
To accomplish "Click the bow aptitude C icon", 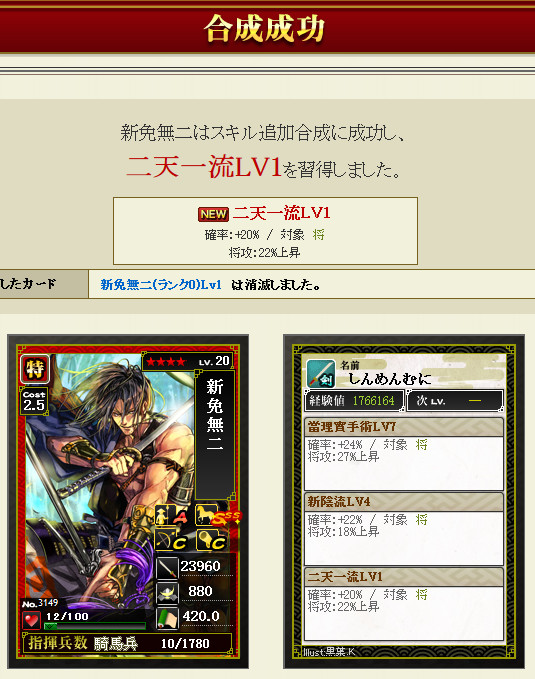I will click(x=171, y=540).
